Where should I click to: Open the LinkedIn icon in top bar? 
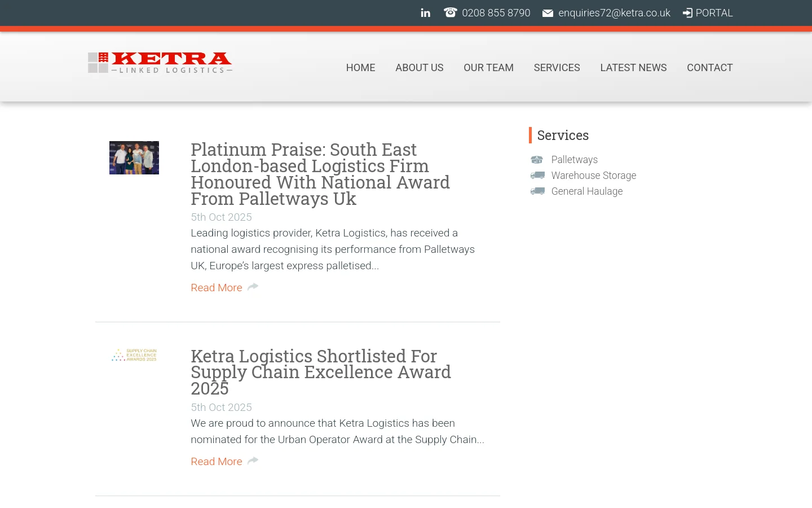pos(425,13)
